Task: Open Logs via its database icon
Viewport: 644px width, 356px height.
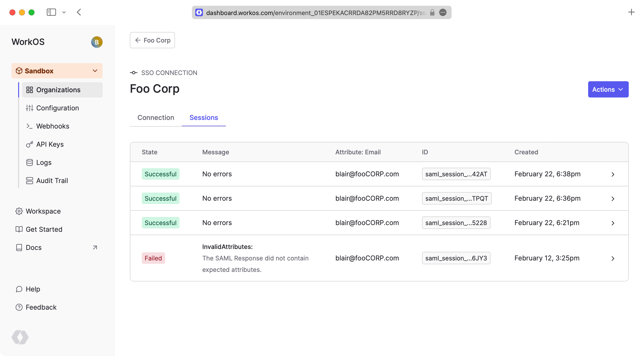Action: 29,163
